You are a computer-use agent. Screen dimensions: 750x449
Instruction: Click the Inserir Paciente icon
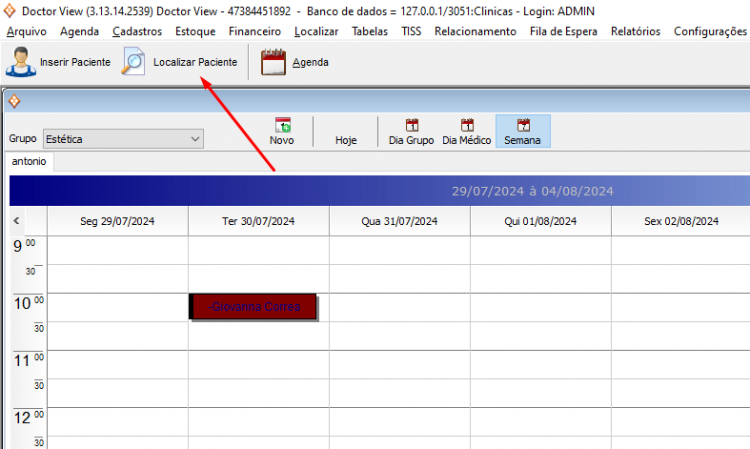(x=20, y=62)
